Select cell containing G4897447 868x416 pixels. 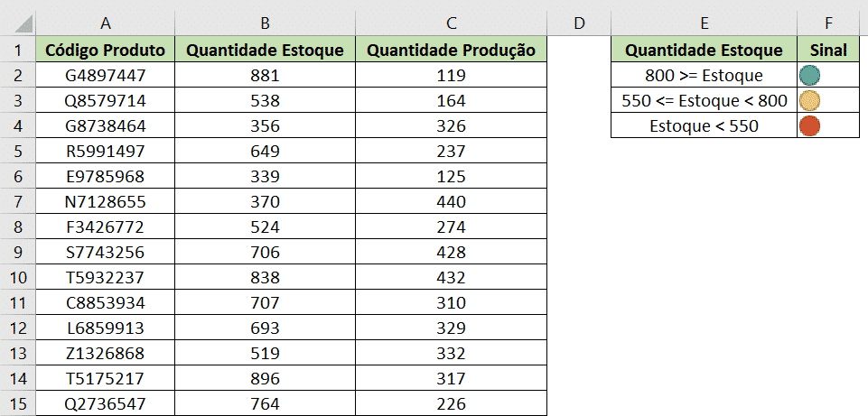(x=106, y=76)
